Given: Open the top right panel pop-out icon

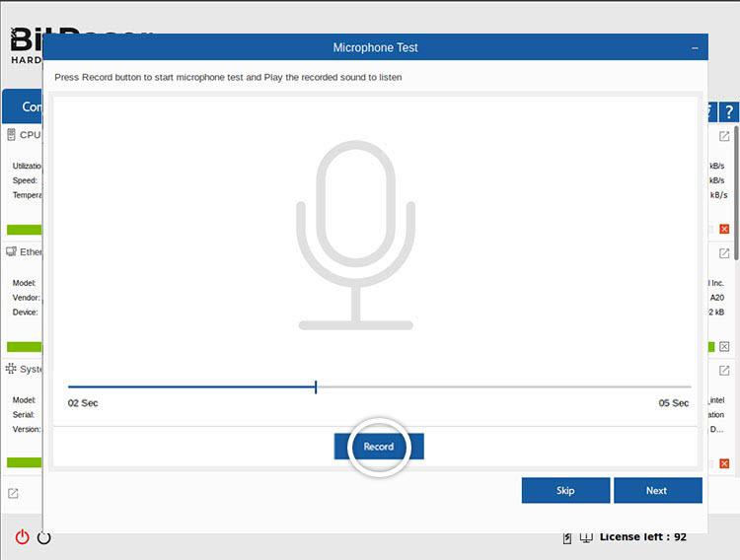Looking at the screenshot, I should tap(724, 136).
